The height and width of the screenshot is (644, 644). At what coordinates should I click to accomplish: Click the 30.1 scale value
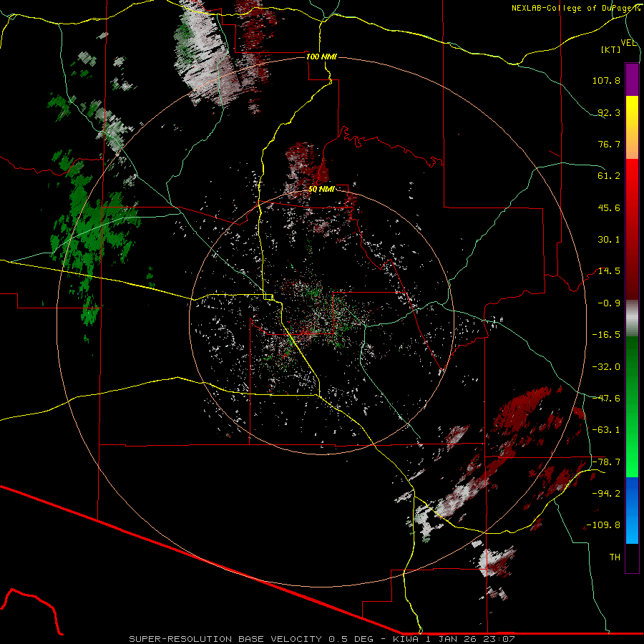(609, 240)
